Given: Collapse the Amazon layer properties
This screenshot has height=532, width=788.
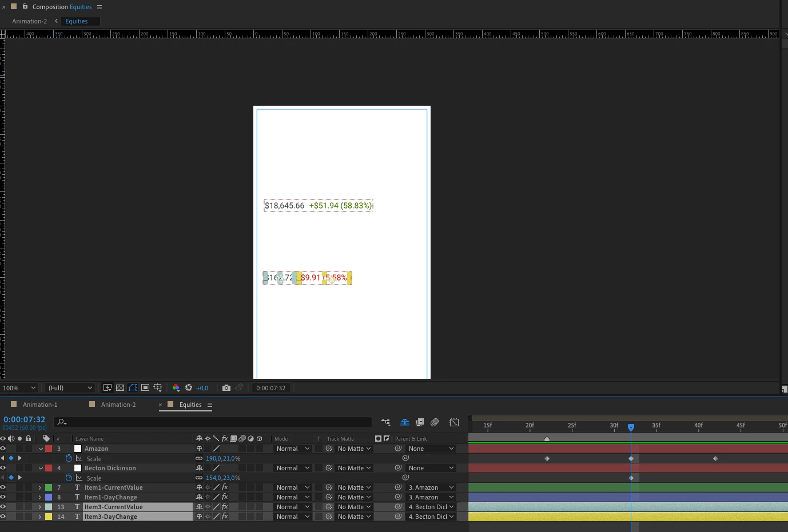Looking at the screenshot, I should tap(41, 449).
